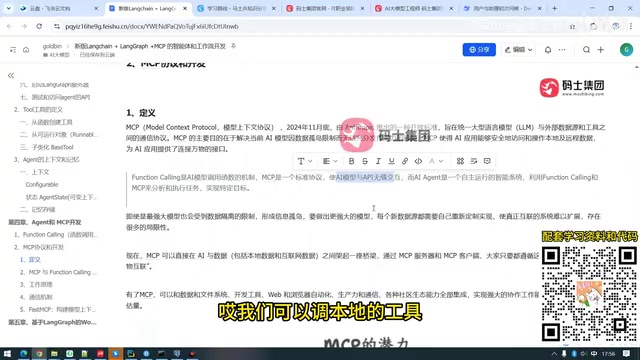640x360 pixels.
Task: Open the more options ellipsis menu
Action: pyautogui.click(x=562, y=50)
